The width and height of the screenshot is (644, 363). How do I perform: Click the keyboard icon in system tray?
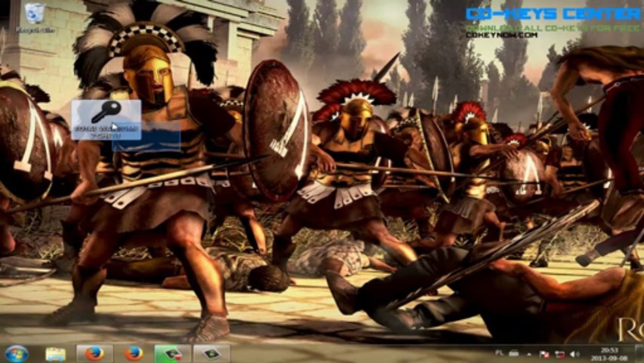click(514, 353)
